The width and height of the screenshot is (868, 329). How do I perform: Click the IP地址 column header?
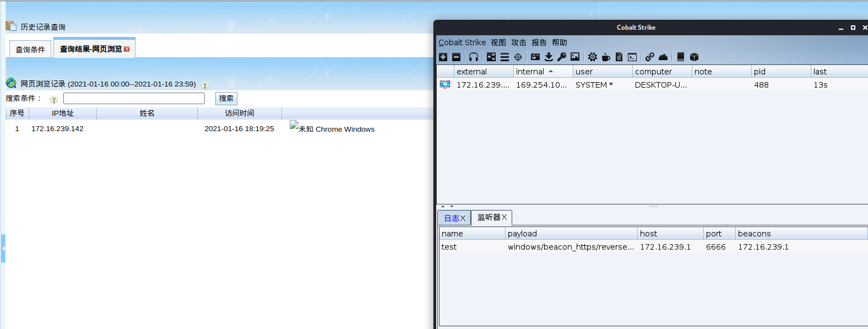63,113
